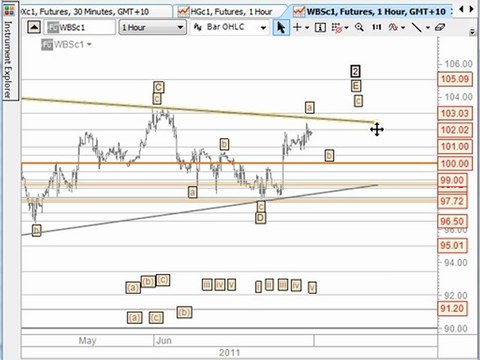The height and width of the screenshot is (360, 480).
Task: Click the May label on the time axis
Action: [87, 341]
